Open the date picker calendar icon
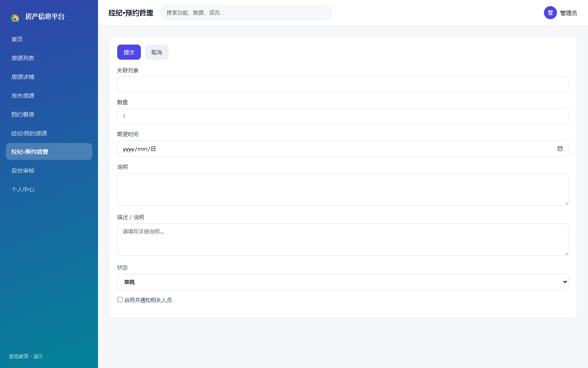 tap(560, 149)
